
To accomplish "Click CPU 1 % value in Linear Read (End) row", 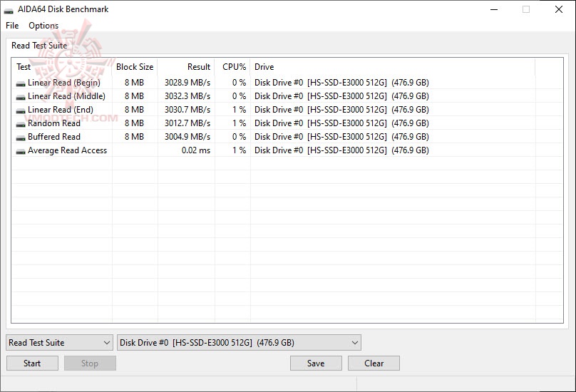I will point(239,110).
